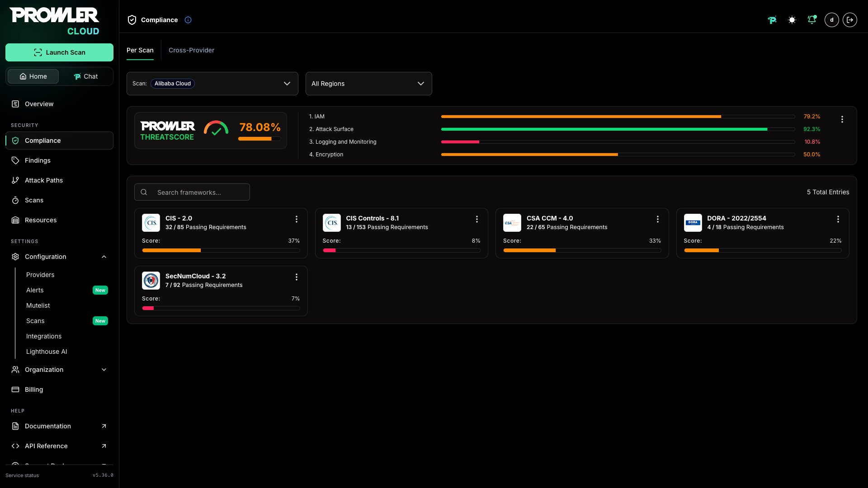Click version v5.36.0 text

click(x=103, y=475)
